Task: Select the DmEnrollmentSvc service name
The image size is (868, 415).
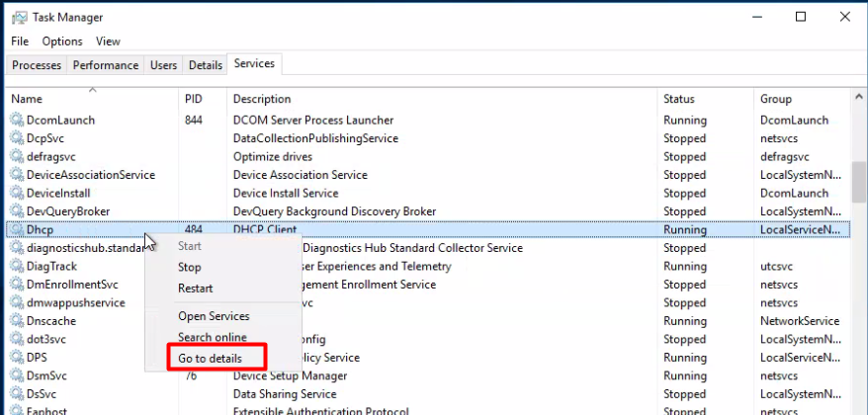Action: point(72,285)
